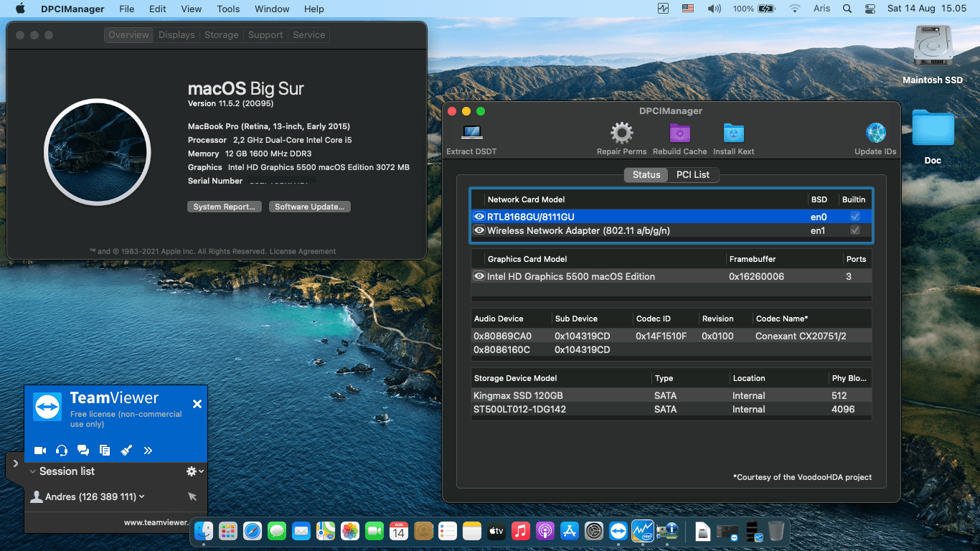The width and height of the screenshot is (980, 551).
Task: Collapse the Session list chevron
Action: click(33, 471)
